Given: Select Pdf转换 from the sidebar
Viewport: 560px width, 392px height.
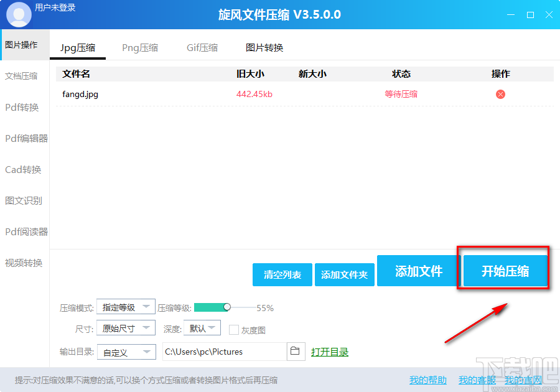Looking at the screenshot, I should click(22, 107).
